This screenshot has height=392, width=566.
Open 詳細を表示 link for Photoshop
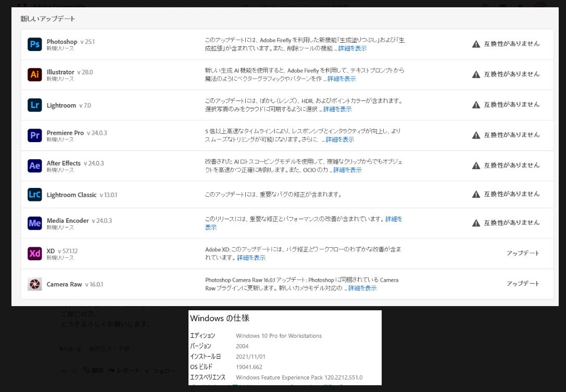point(353,48)
